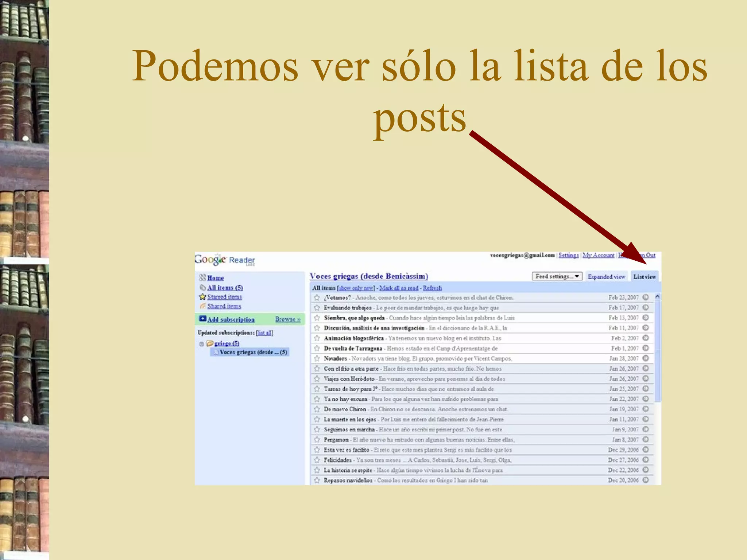Click 'list all' subscriptions link
The image size is (747, 560).
(264, 332)
